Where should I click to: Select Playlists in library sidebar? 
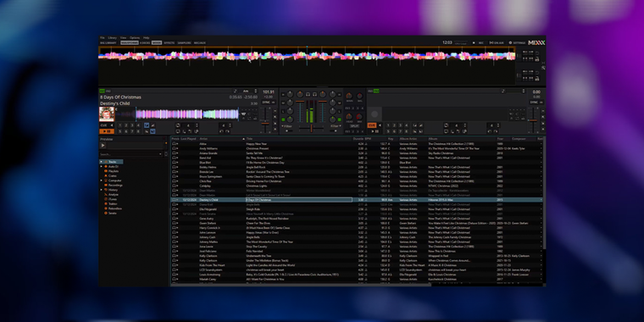(x=114, y=171)
